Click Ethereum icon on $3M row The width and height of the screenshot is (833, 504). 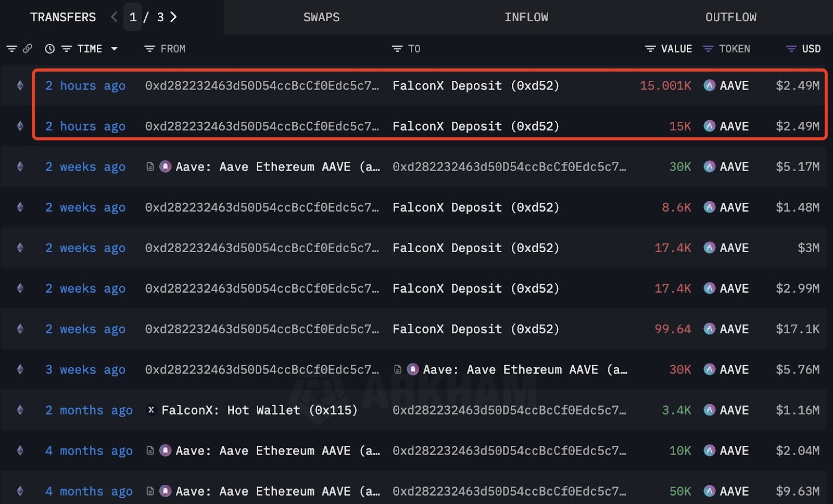point(20,248)
